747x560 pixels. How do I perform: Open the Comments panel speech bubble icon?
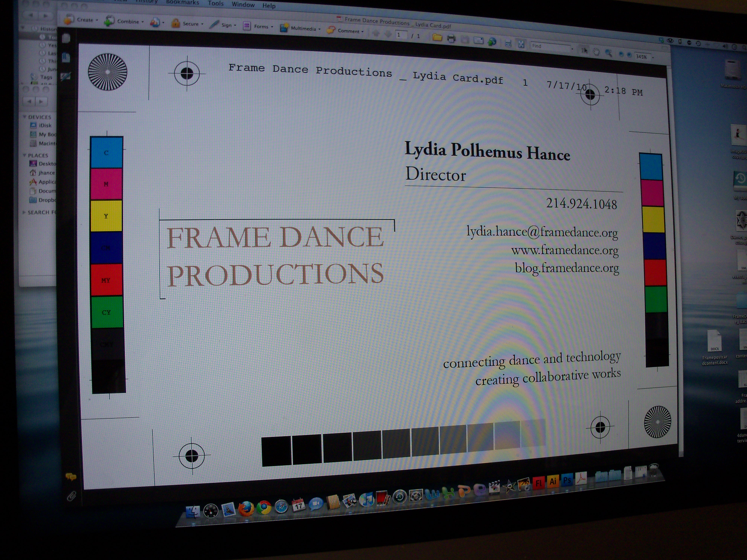(x=71, y=477)
